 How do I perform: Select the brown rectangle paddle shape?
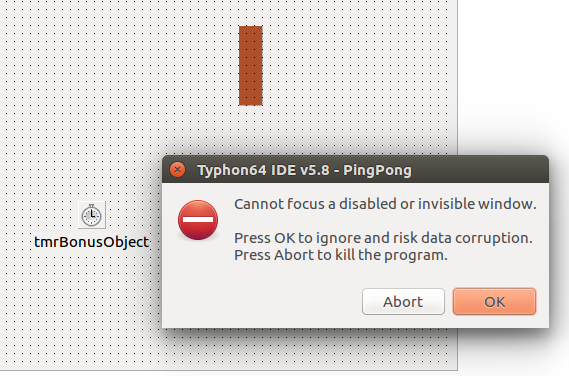click(250, 65)
